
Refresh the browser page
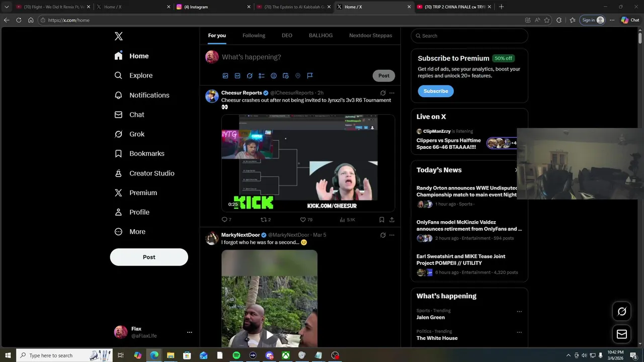(19, 20)
